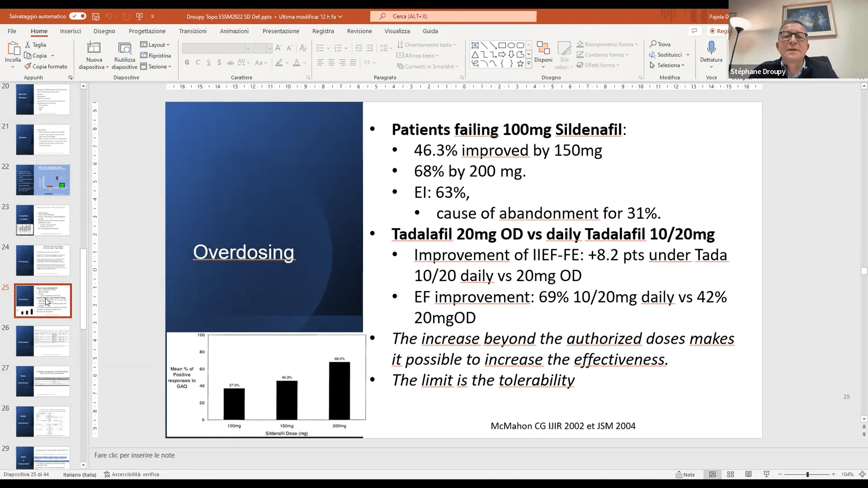Click the zoom slider handle
Screen dimensions: 868x488
pyautogui.click(x=807, y=474)
